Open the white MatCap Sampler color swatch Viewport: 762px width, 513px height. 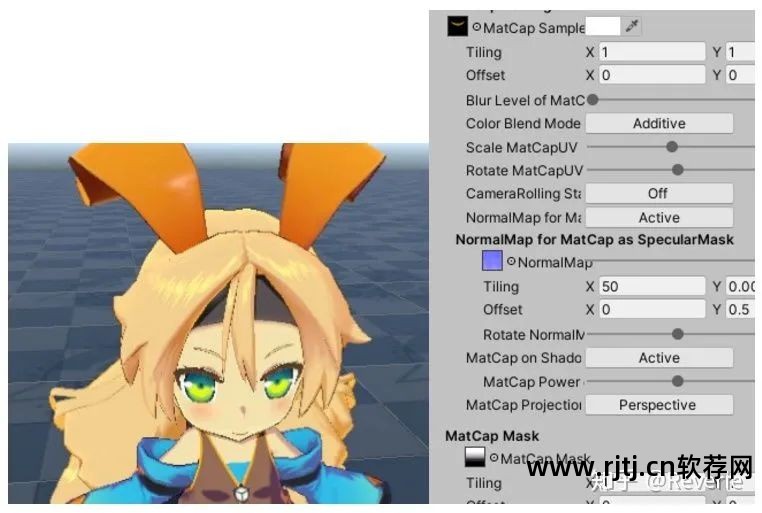click(x=603, y=27)
